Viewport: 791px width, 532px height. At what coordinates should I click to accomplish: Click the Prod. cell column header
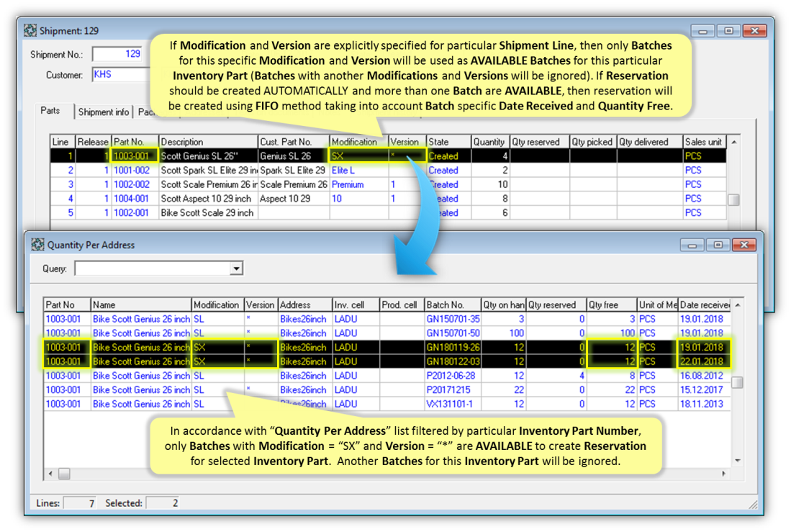pos(402,305)
